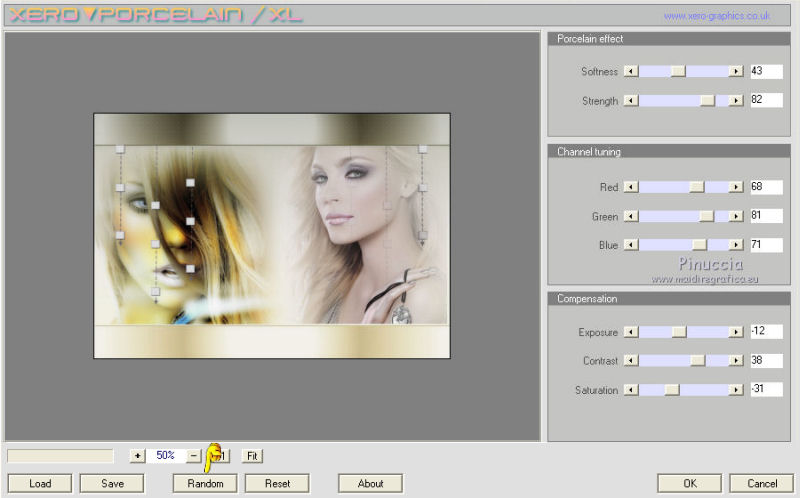Click the Fit zoom button

click(x=252, y=456)
